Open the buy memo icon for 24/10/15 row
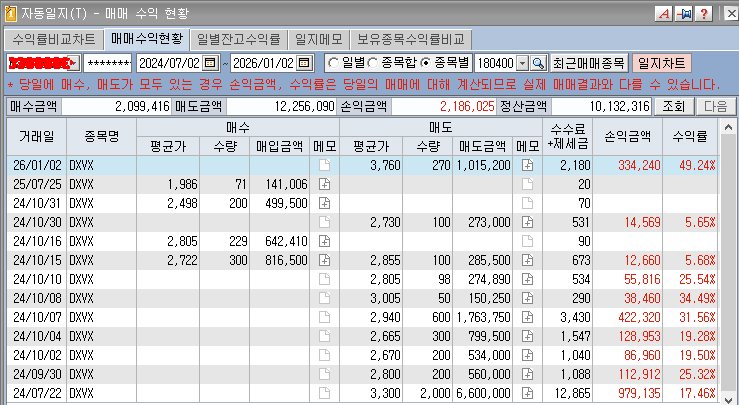 pos(324,260)
